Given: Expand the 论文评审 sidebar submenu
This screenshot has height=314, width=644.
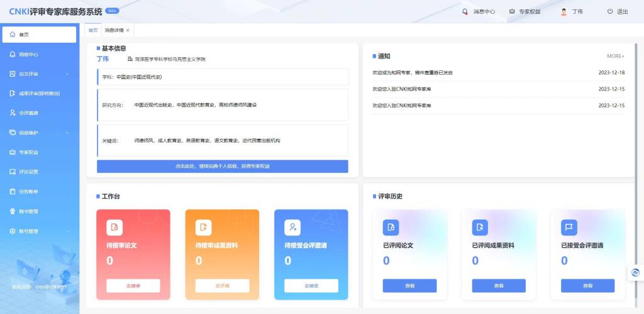Looking at the screenshot, I should pos(67,74).
